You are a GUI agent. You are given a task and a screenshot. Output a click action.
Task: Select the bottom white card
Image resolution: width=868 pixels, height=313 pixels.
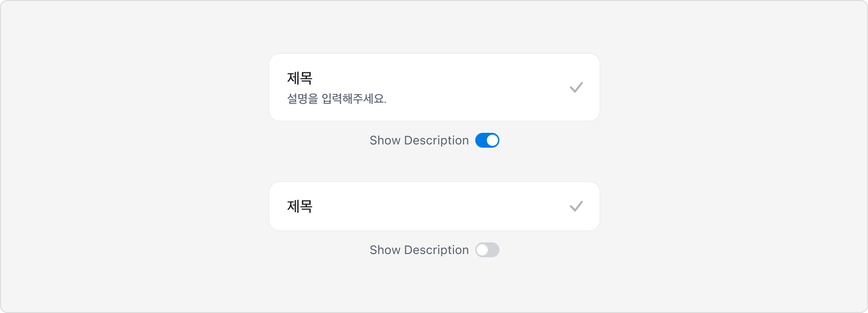[x=434, y=206]
